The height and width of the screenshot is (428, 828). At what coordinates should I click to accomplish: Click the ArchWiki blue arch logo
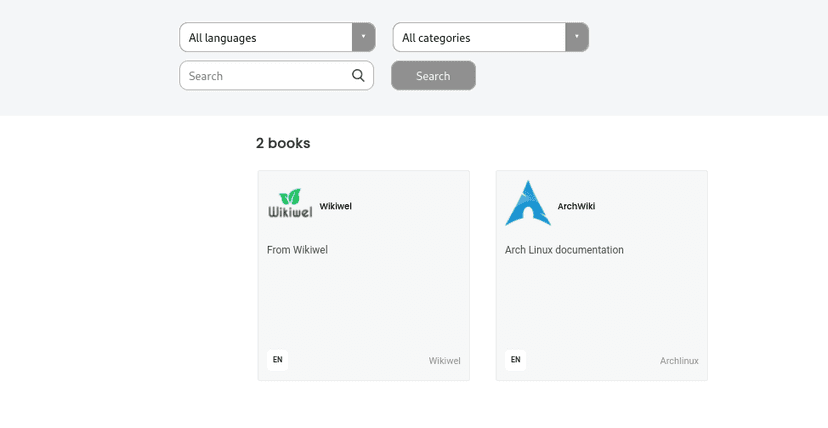click(527, 203)
